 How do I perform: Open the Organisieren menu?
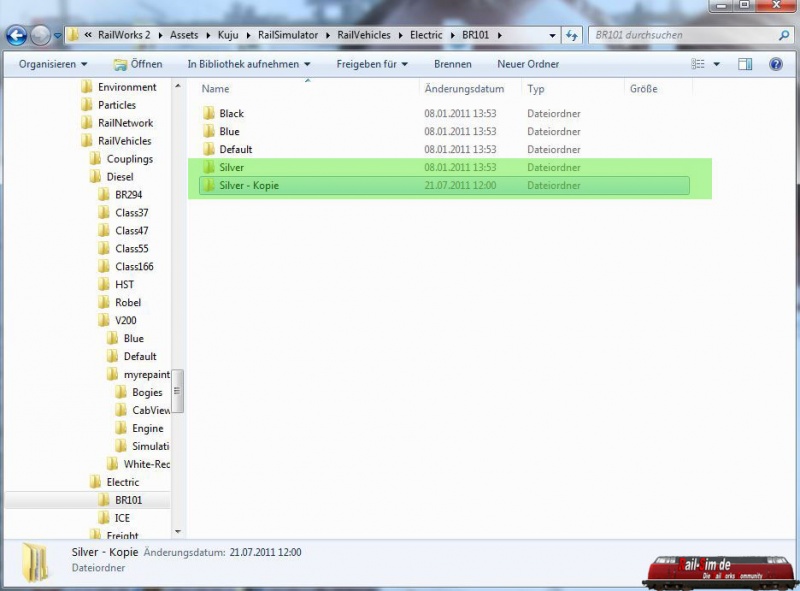click(53, 64)
